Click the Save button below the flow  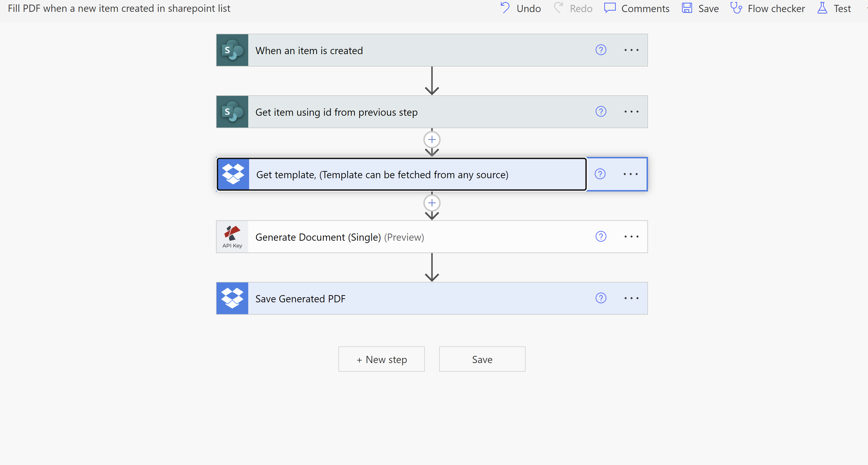pyautogui.click(x=482, y=359)
